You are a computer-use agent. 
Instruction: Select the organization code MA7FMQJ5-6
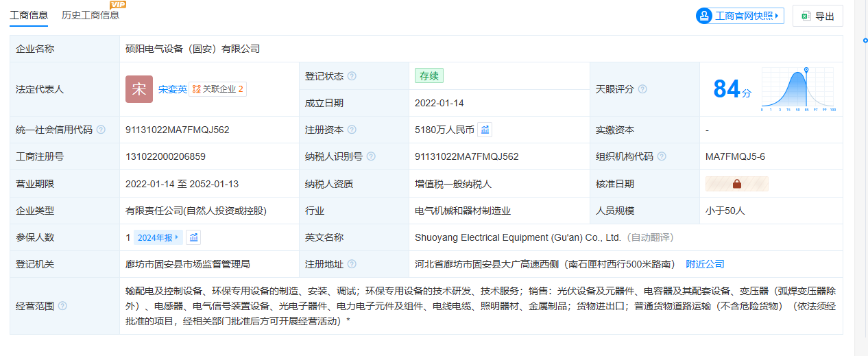coord(735,156)
